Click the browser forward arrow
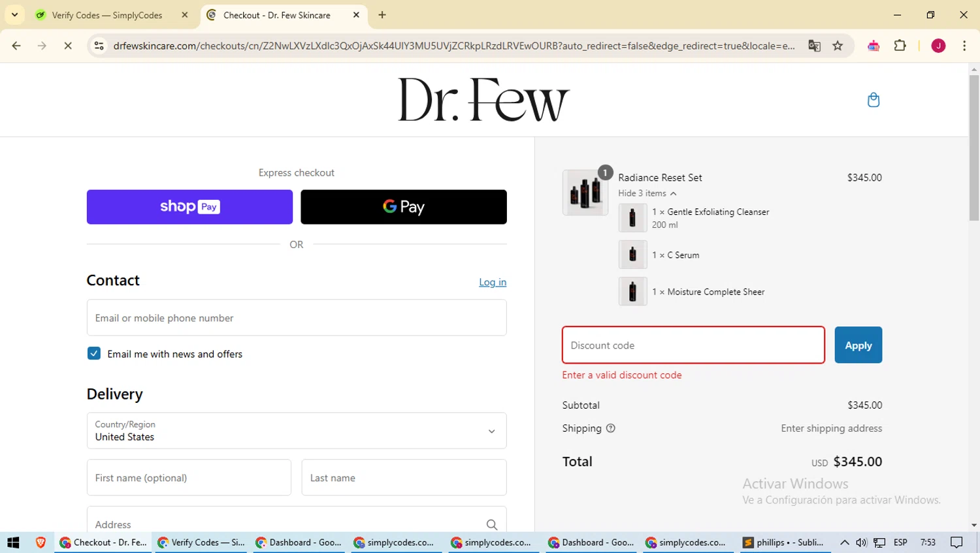Image resolution: width=980 pixels, height=553 pixels. [42, 46]
